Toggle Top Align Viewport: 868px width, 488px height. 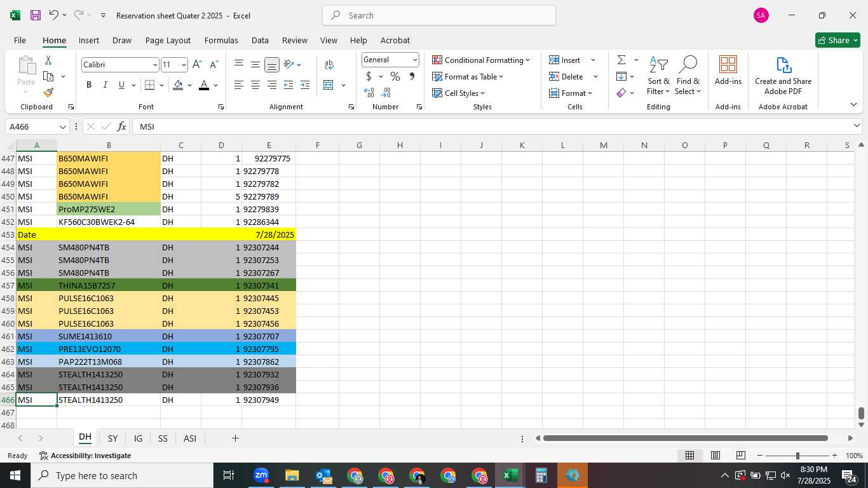point(239,64)
